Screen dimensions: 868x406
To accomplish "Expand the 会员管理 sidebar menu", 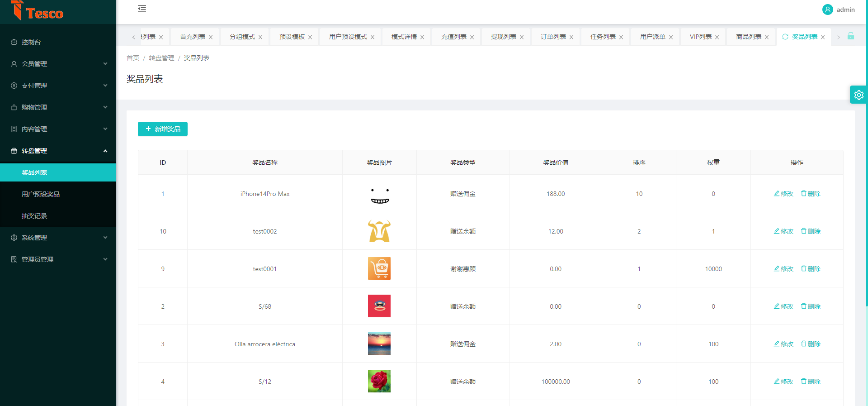I will pyautogui.click(x=58, y=64).
